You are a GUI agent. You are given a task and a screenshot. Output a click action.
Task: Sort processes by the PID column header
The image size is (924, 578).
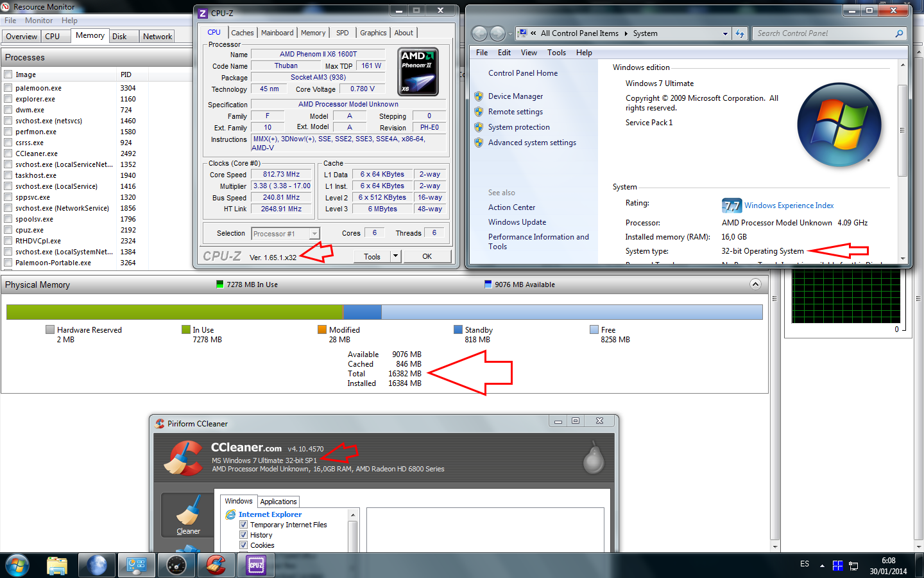click(x=126, y=74)
